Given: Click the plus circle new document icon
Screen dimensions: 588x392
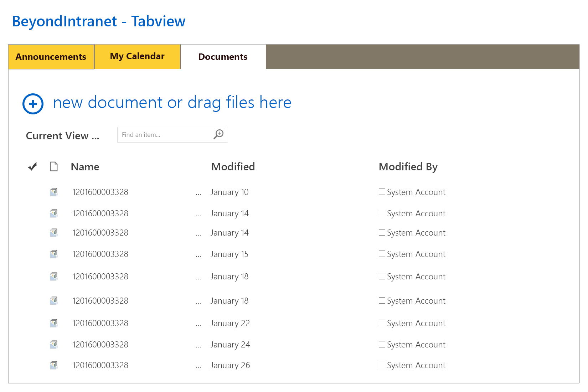Looking at the screenshot, I should pos(33,104).
